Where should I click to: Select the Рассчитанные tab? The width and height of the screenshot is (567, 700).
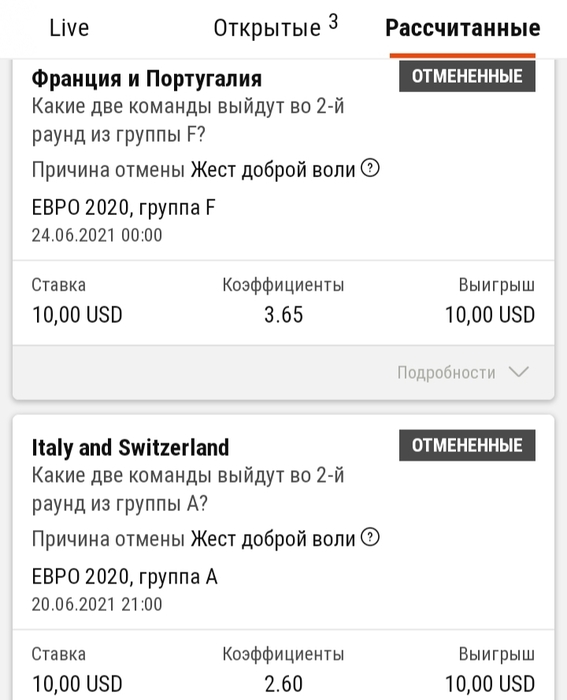pyautogui.click(x=463, y=28)
